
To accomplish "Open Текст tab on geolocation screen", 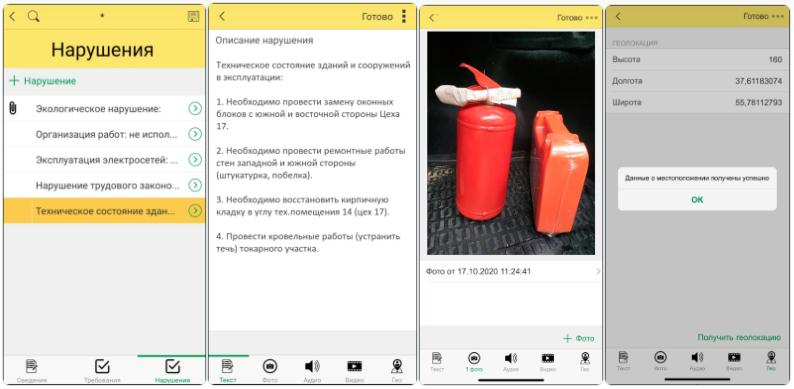I will click(x=623, y=361).
